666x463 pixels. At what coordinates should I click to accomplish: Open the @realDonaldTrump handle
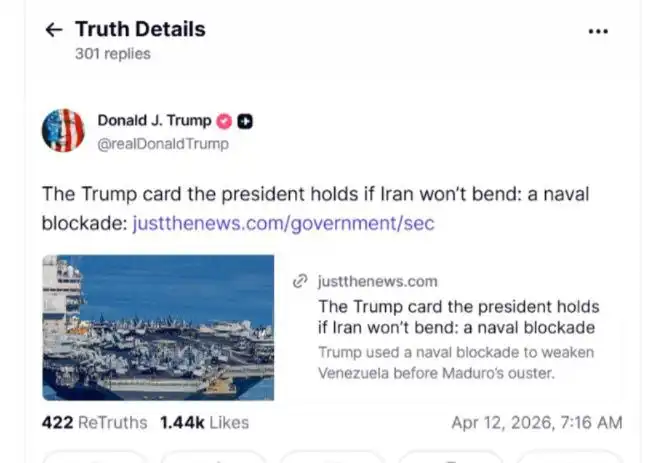click(162, 144)
